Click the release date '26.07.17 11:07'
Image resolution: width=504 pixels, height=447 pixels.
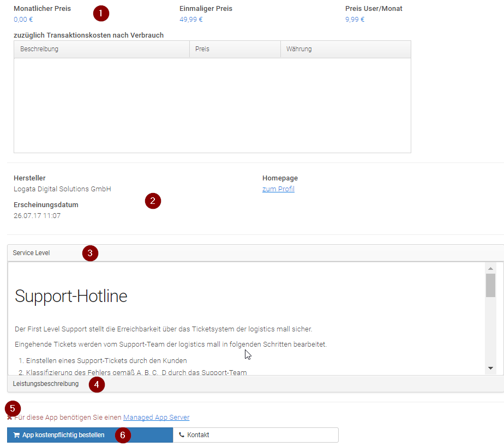(37, 215)
